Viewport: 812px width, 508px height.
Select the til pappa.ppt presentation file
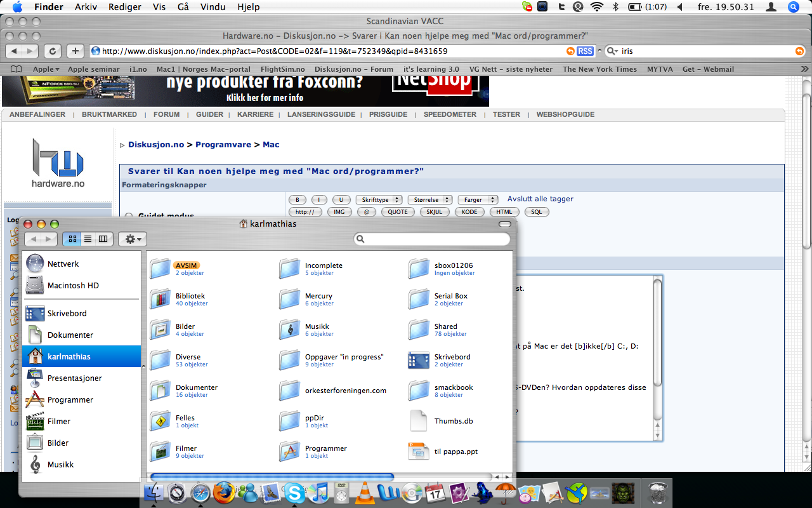(419, 451)
